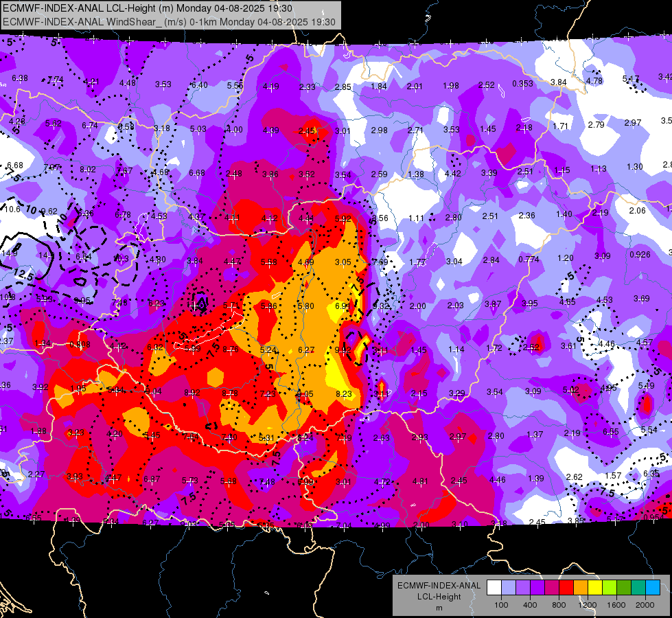The height and width of the screenshot is (618, 672).
Task: Click the legend scale value 2000
Action: tap(645, 605)
